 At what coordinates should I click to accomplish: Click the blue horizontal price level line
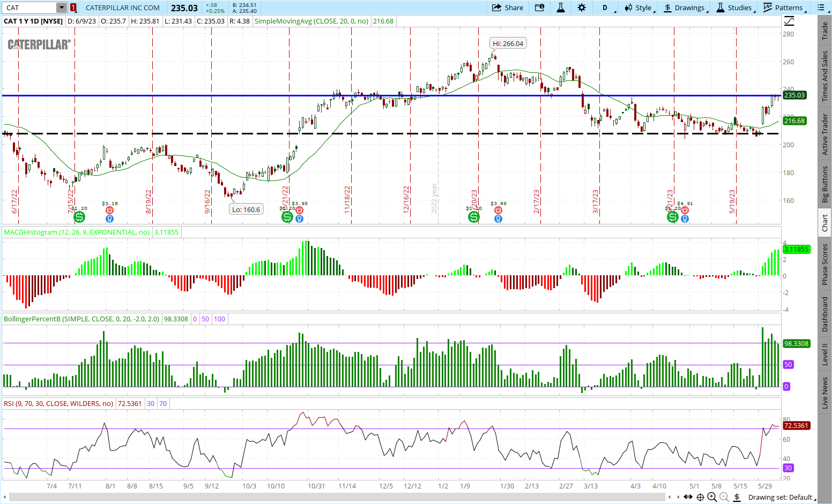tap(391, 95)
